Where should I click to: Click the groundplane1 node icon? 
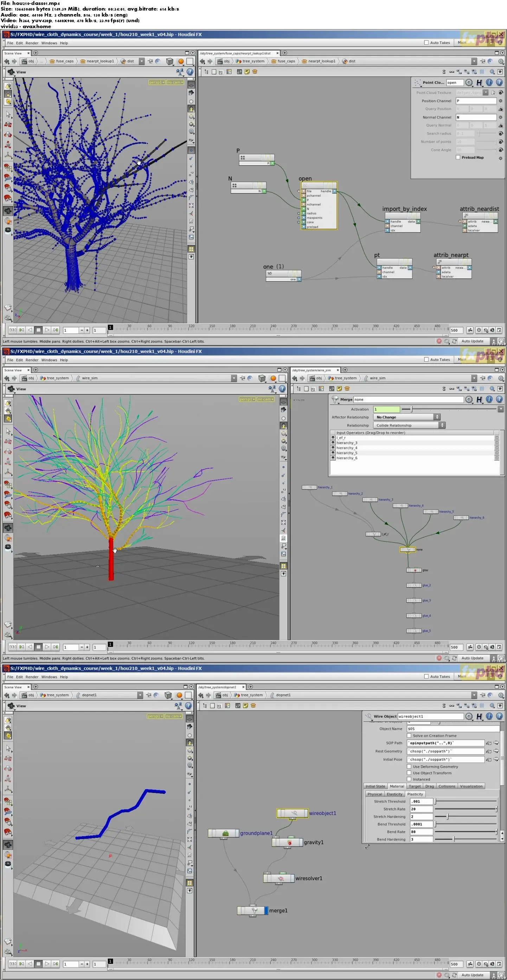[x=225, y=833]
